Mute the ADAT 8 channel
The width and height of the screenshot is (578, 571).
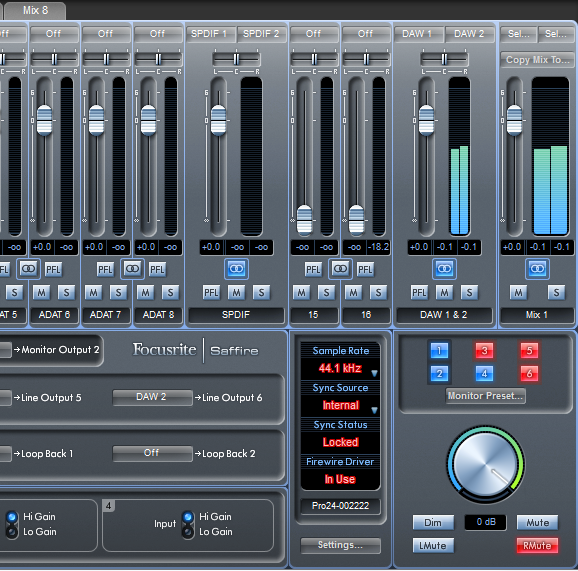[x=146, y=293]
